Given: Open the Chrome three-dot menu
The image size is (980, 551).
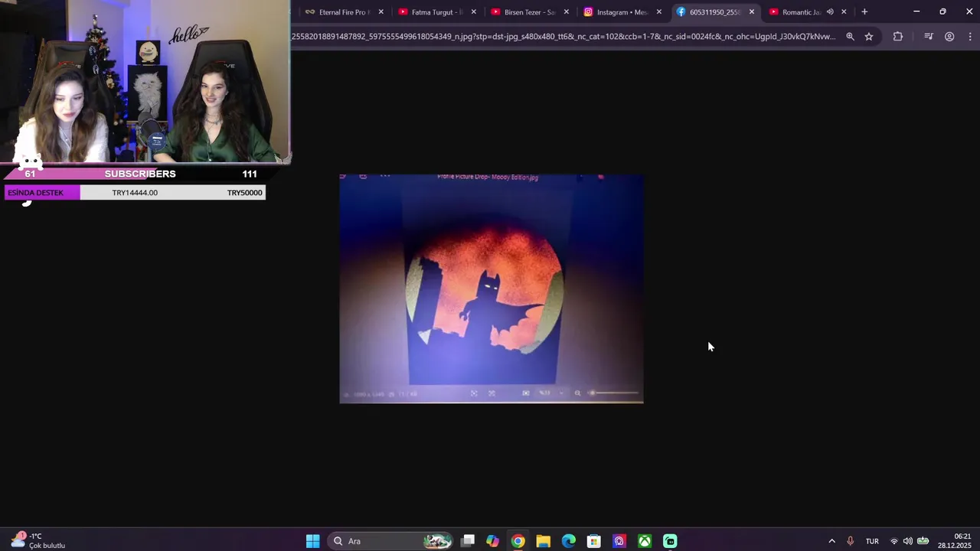Looking at the screenshot, I should (970, 36).
